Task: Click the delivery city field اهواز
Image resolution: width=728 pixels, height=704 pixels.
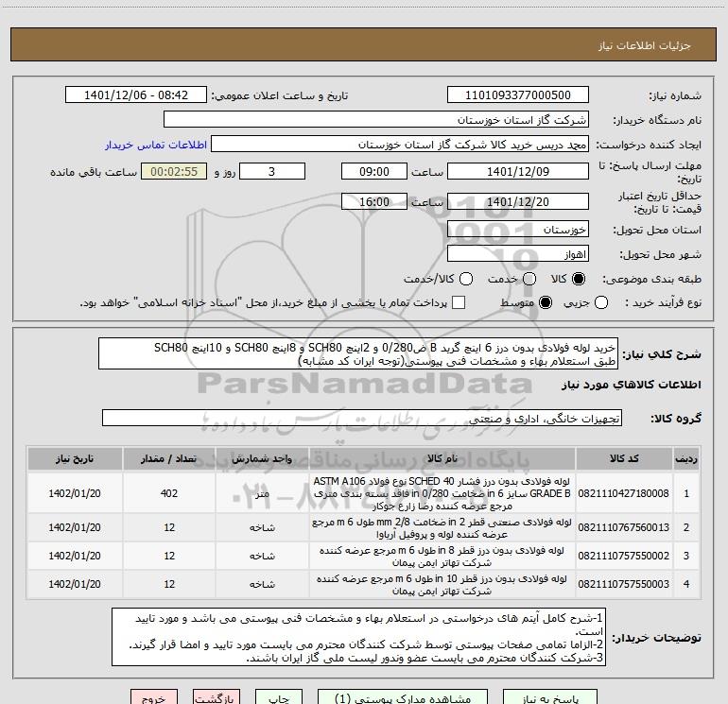Action: click(518, 254)
